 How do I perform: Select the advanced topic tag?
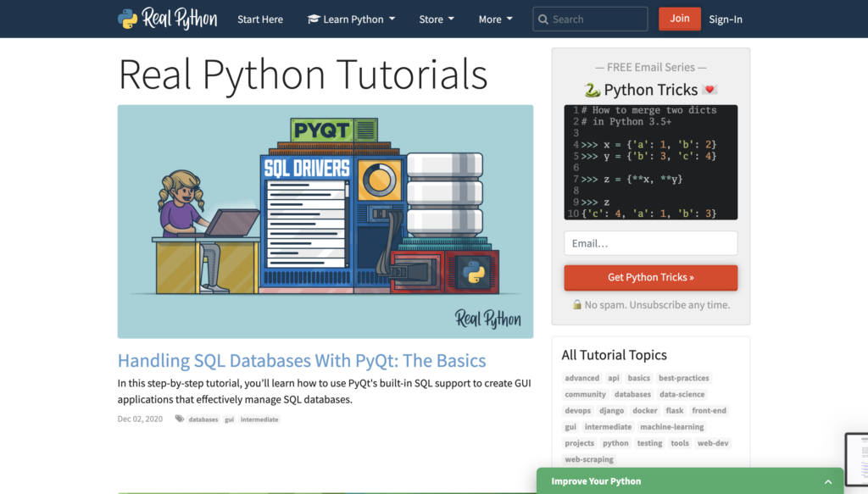coord(581,378)
